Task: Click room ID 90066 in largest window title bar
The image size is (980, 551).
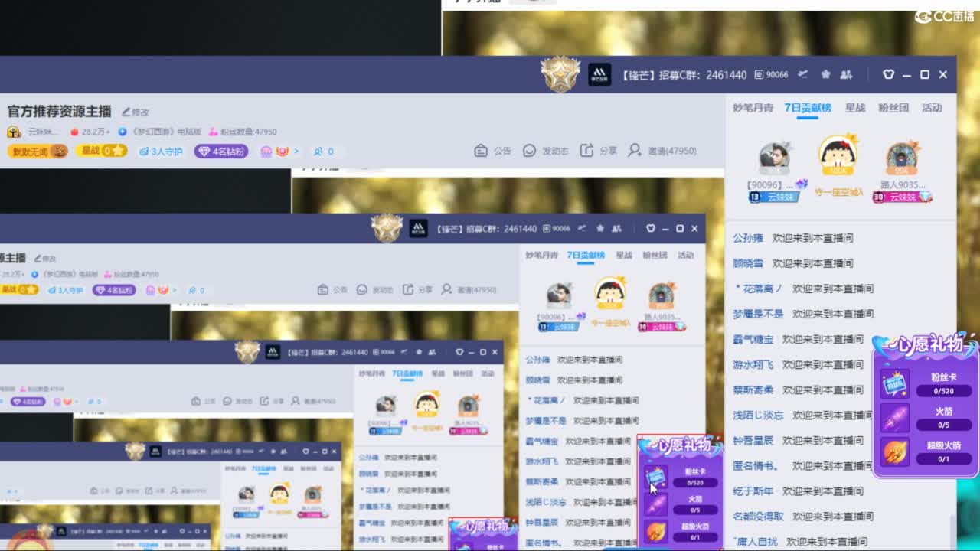Action: 771,74
